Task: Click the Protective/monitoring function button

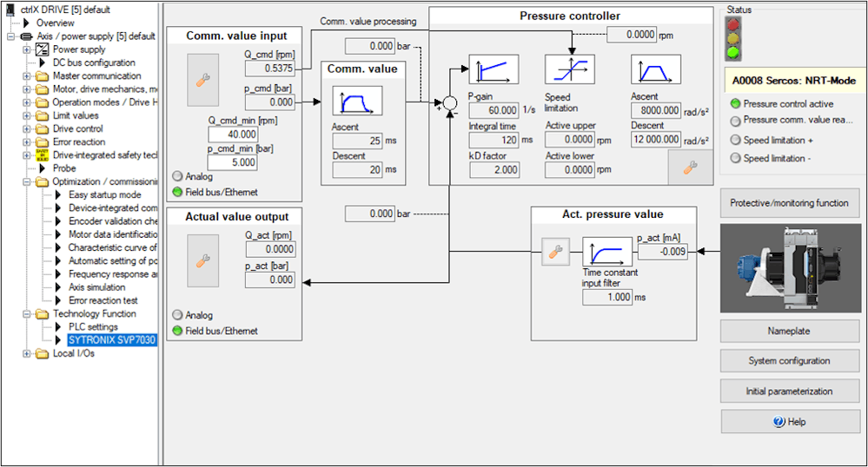Action: tap(788, 203)
